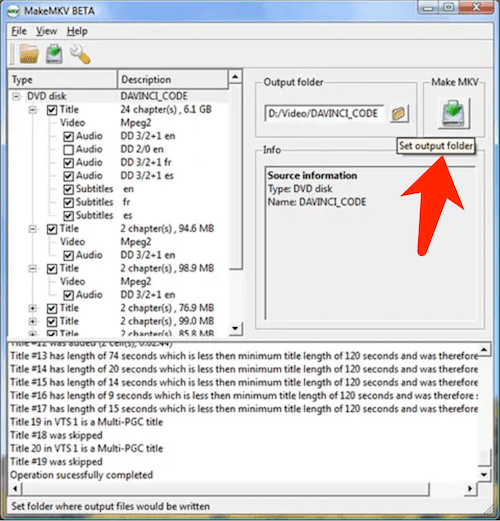Click the toolbar Save to MKV icon

[54, 54]
